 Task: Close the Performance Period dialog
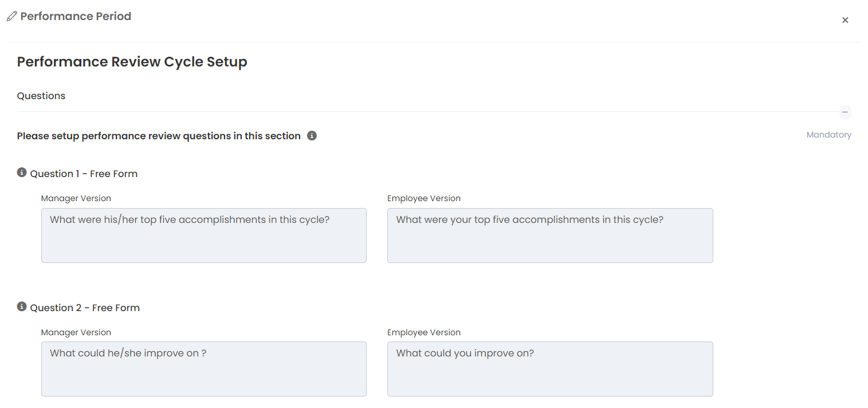(x=845, y=20)
